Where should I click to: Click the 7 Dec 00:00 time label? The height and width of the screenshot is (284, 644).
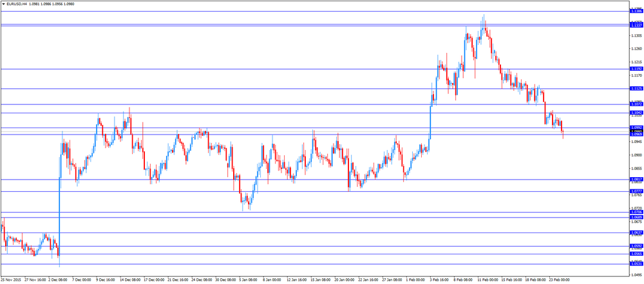point(82,280)
